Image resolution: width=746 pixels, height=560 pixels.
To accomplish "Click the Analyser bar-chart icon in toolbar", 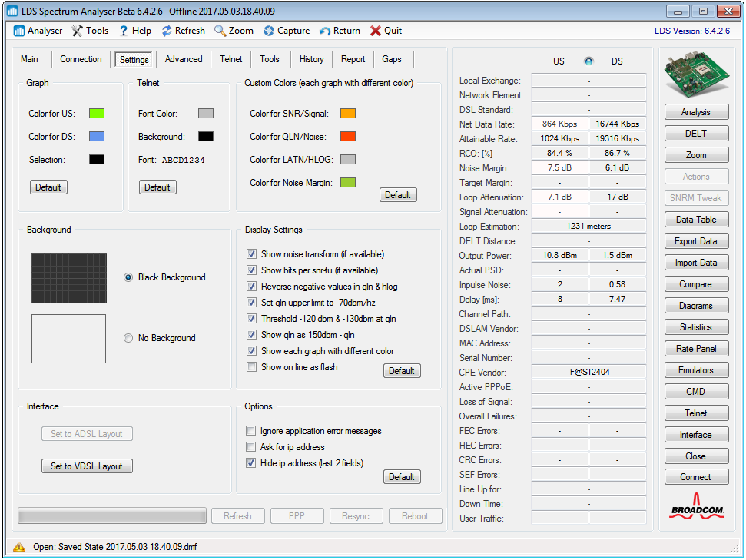I will [x=19, y=31].
